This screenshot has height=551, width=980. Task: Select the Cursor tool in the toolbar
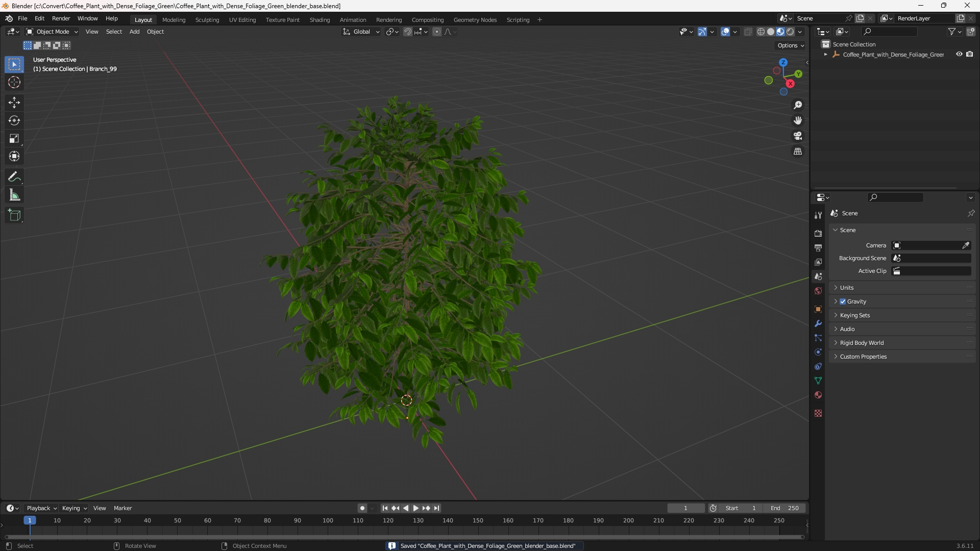coord(14,82)
